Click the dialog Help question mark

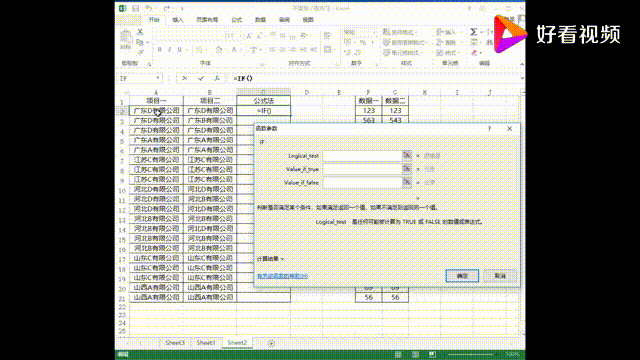point(489,129)
